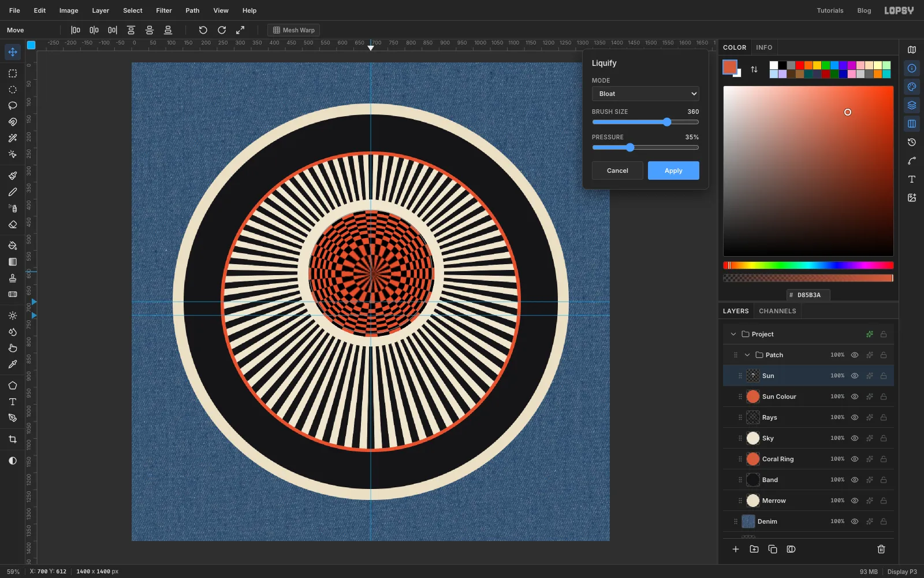The image size is (924, 578).
Task: Select the Gradient tool
Action: point(13,262)
